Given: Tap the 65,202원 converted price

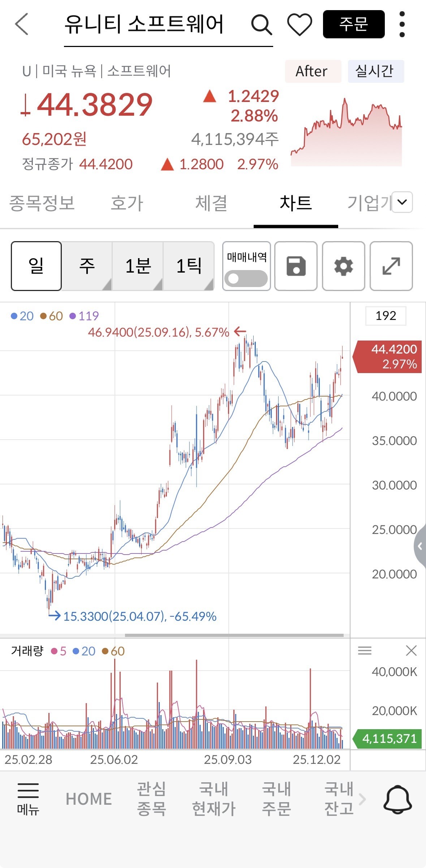Looking at the screenshot, I should [x=54, y=139].
